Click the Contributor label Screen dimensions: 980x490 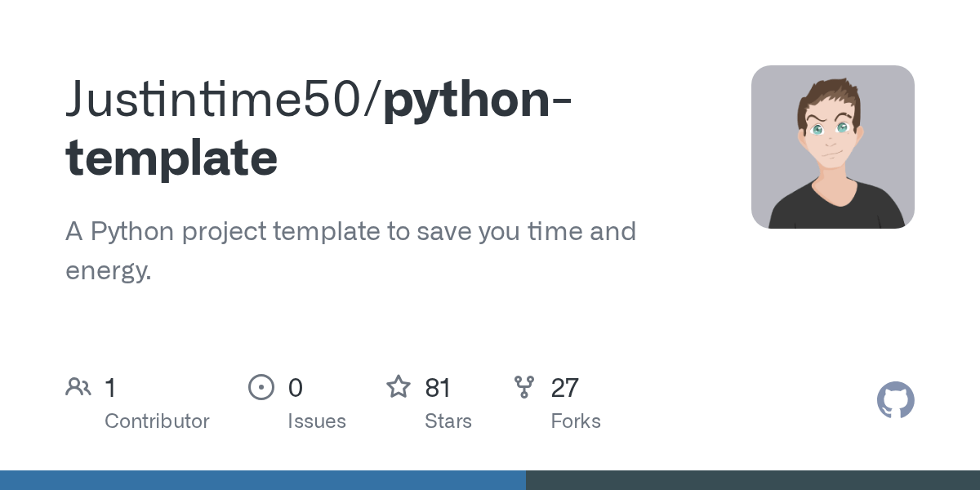pos(157,421)
